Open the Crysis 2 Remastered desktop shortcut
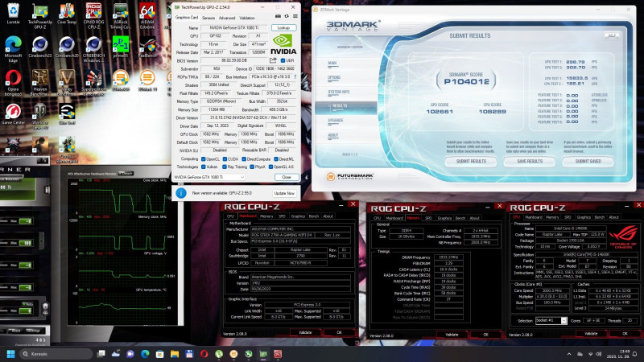Image resolution: width=644 pixels, height=362 pixels. click(x=67, y=150)
